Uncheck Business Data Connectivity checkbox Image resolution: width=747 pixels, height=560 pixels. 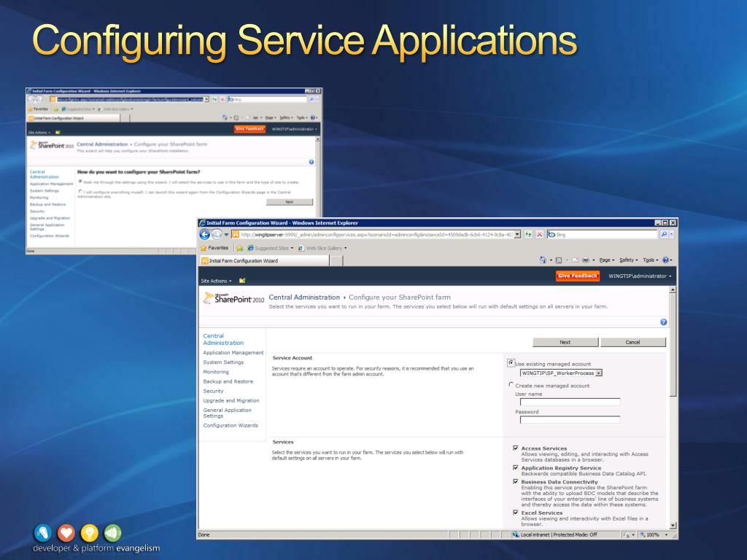coord(516,481)
